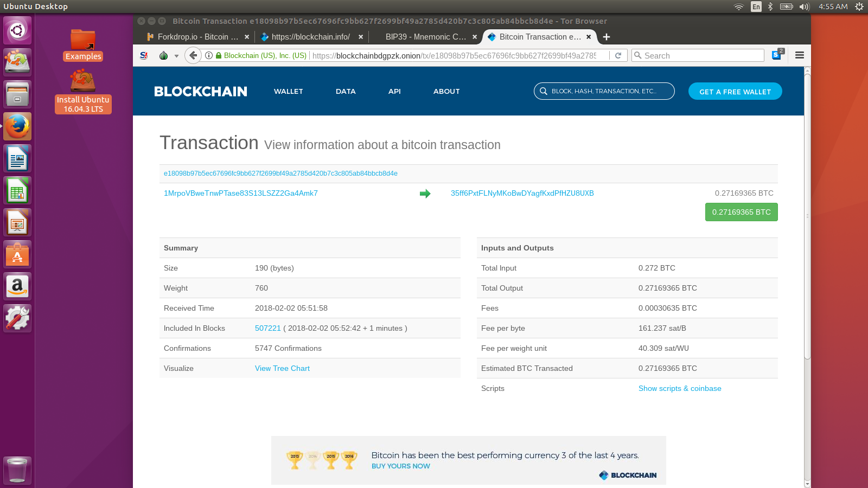Close the Forkdrop.io tab
The width and height of the screenshot is (868, 488).
click(x=247, y=37)
